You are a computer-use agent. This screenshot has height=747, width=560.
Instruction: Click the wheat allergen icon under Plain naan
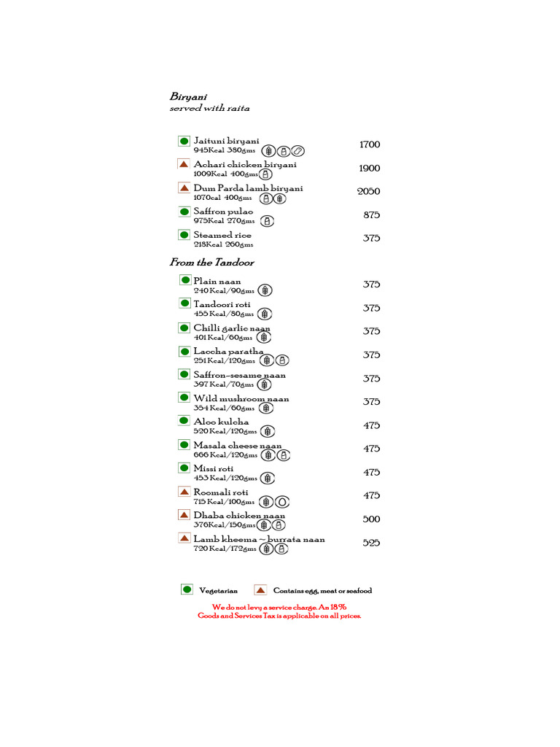pos(265,290)
